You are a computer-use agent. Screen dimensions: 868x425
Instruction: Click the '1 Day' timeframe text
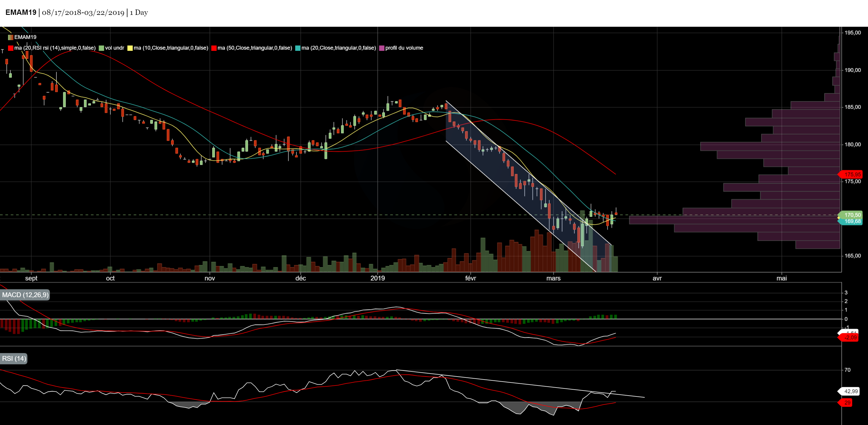[x=139, y=12]
